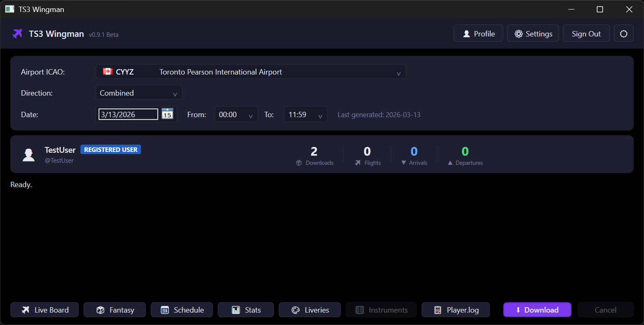Image resolution: width=644 pixels, height=325 pixels.
Task: Click the Flights airplane icon
Action: coord(358,163)
